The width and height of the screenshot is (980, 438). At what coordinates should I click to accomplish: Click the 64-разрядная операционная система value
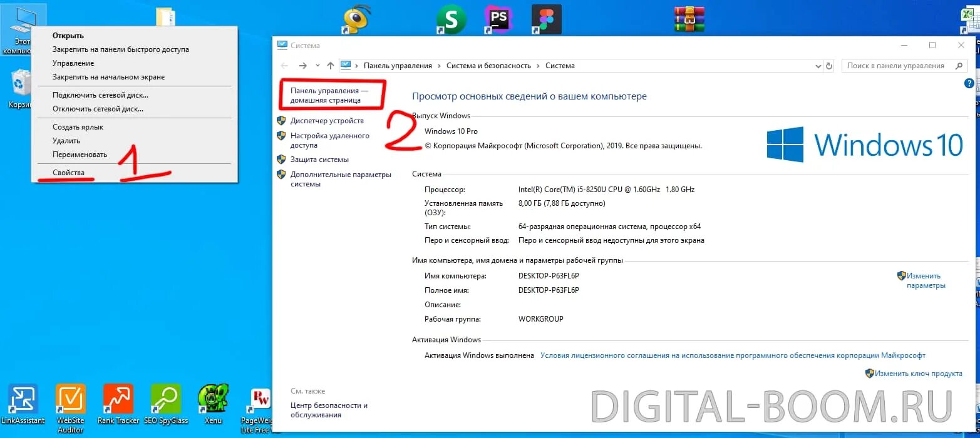tap(609, 227)
